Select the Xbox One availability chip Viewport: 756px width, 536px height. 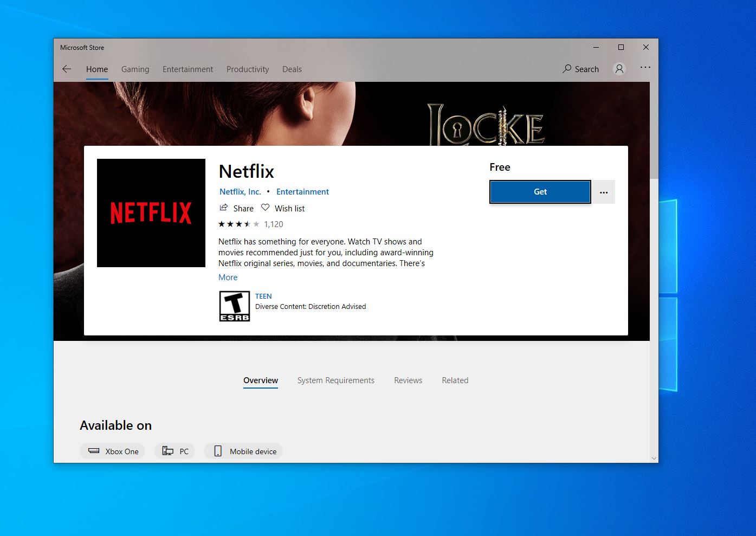tap(112, 451)
